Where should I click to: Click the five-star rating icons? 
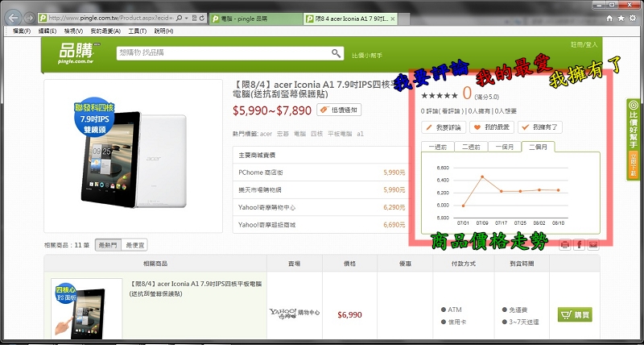coord(440,96)
